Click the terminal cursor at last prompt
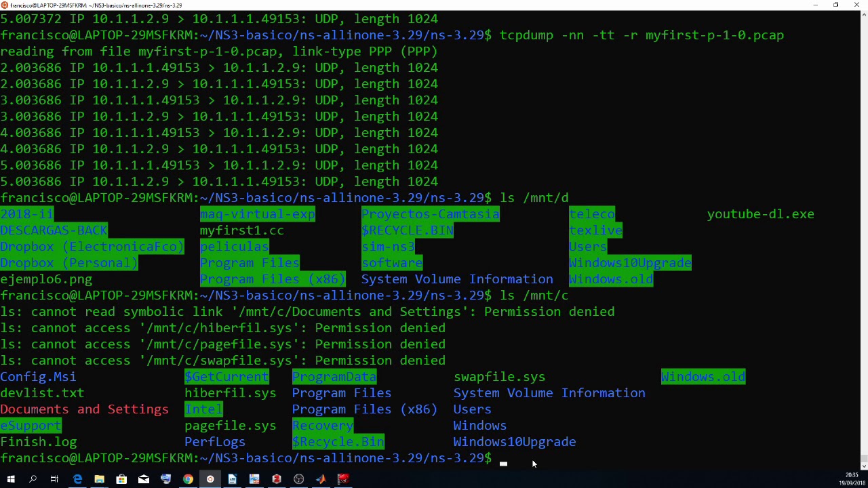This screenshot has width=868, height=488. click(503, 464)
